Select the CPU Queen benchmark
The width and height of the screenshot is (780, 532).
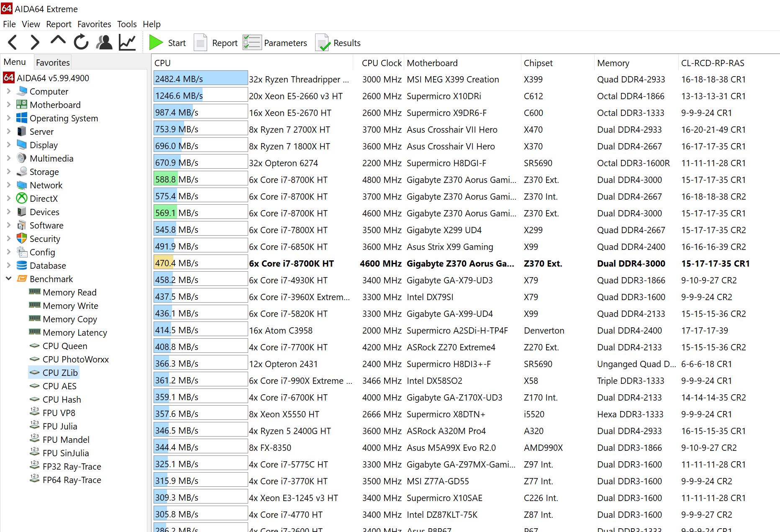(x=65, y=346)
